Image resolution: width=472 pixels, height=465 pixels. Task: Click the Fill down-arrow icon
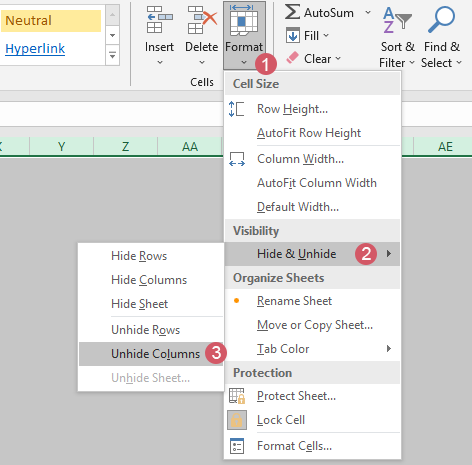(293, 35)
